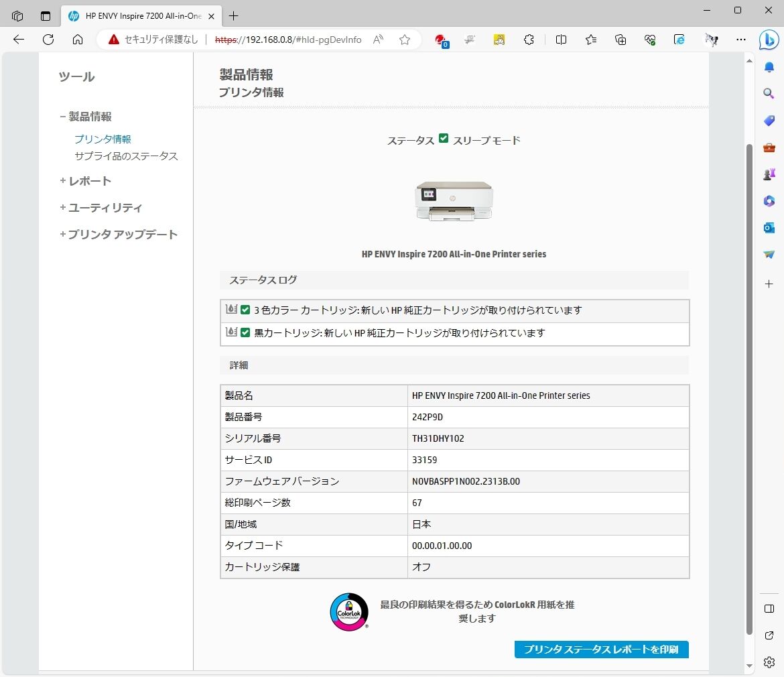Open the red extension icon with 0 badge

coord(441,40)
